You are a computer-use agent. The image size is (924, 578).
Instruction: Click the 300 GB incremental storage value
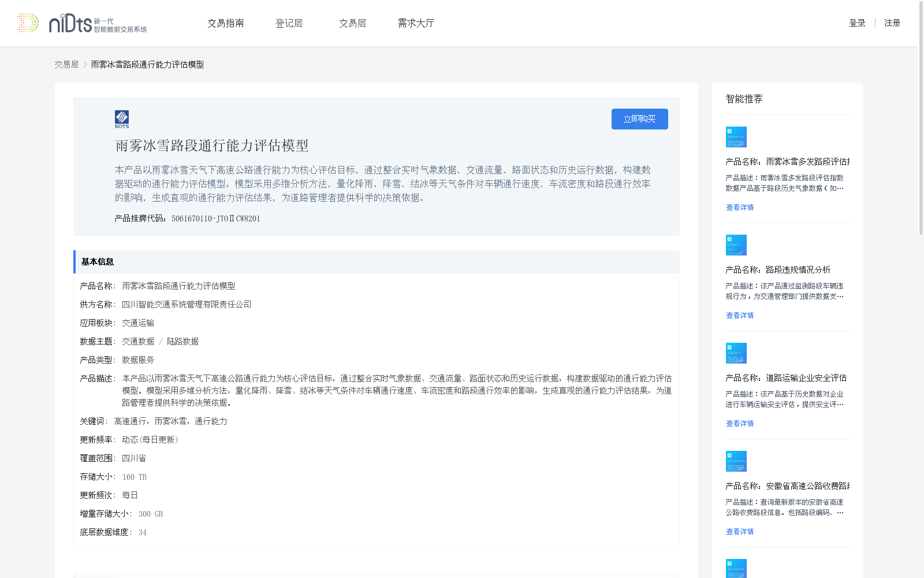click(151, 514)
